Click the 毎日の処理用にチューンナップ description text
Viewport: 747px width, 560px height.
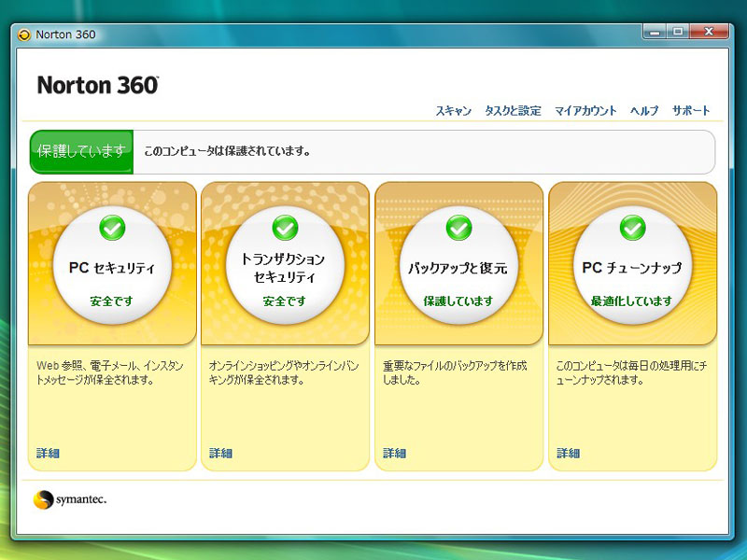pyautogui.click(x=632, y=372)
